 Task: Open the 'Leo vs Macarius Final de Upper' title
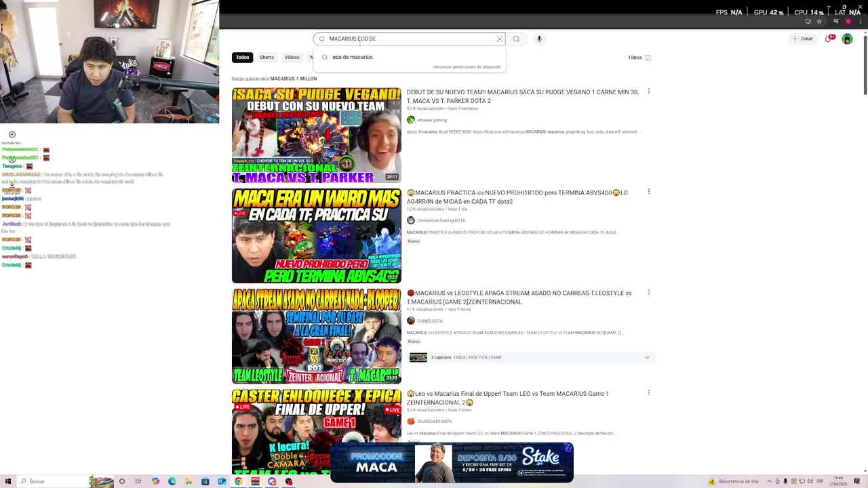coord(508,398)
